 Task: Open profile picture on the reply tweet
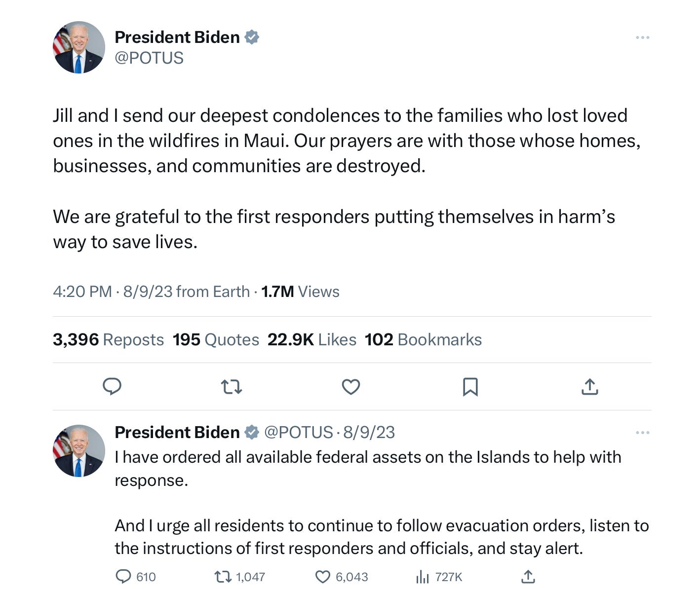[79, 450]
